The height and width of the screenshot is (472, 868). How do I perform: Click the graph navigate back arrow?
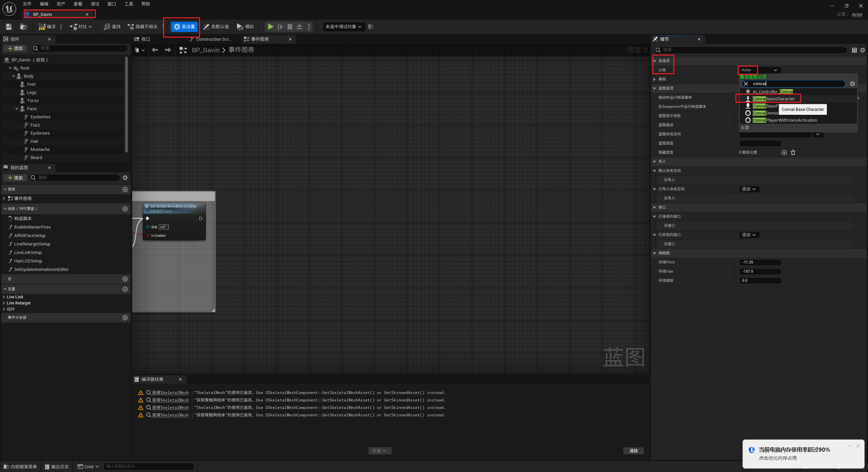click(x=155, y=50)
